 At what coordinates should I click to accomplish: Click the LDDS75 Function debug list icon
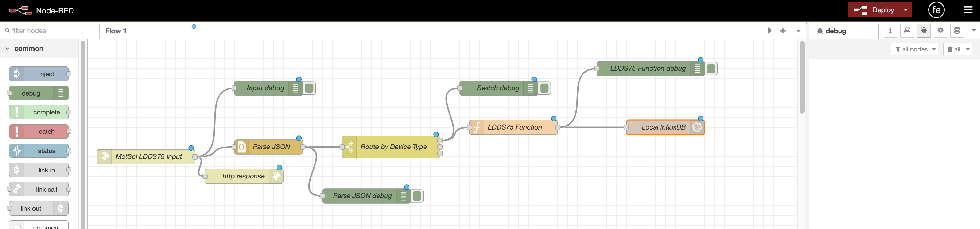(x=697, y=69)
